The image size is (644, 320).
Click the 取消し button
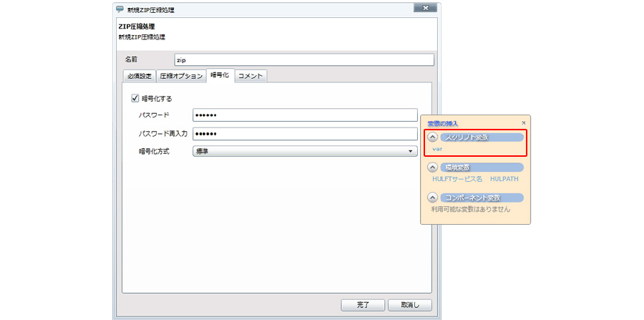click(410, 304)
